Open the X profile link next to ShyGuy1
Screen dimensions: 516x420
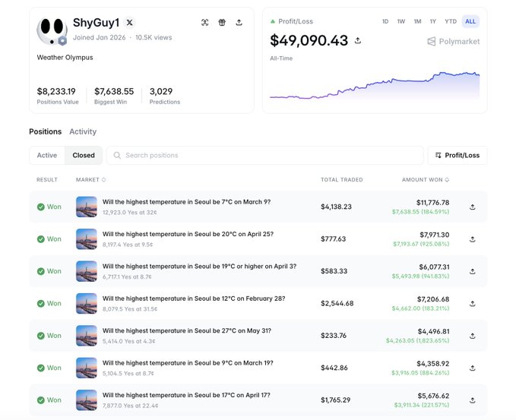coord(130,22)
